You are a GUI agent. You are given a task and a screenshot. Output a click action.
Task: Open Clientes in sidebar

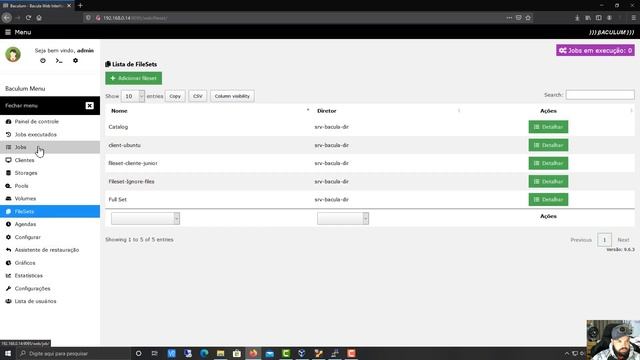tap(50, 160)
